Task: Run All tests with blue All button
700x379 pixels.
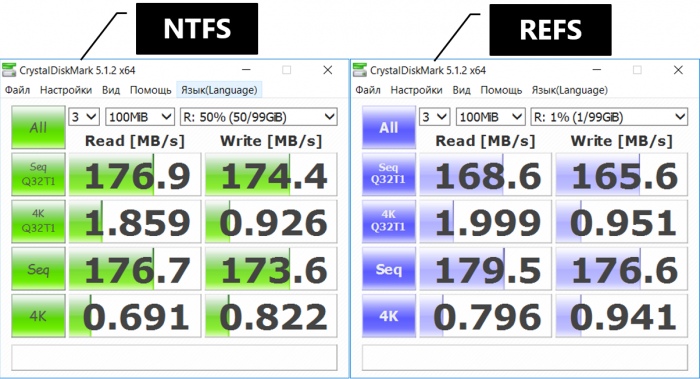Action: [389, 128]
